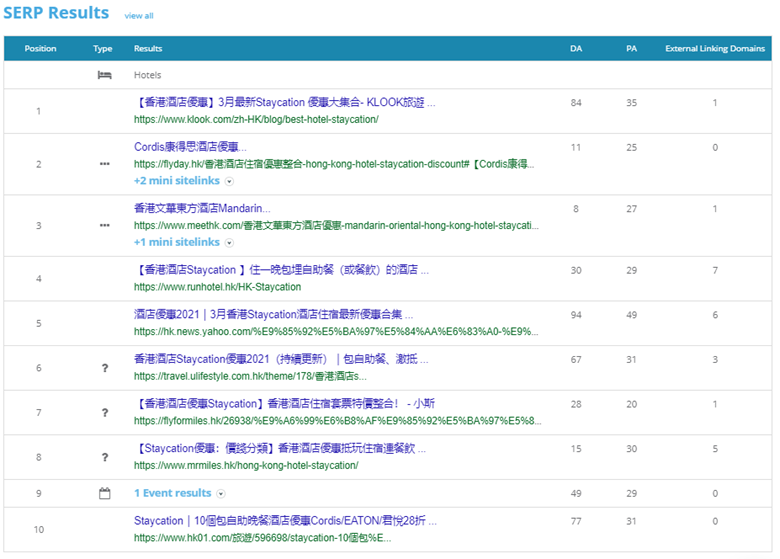Open the hk01.com result URL

263,538
